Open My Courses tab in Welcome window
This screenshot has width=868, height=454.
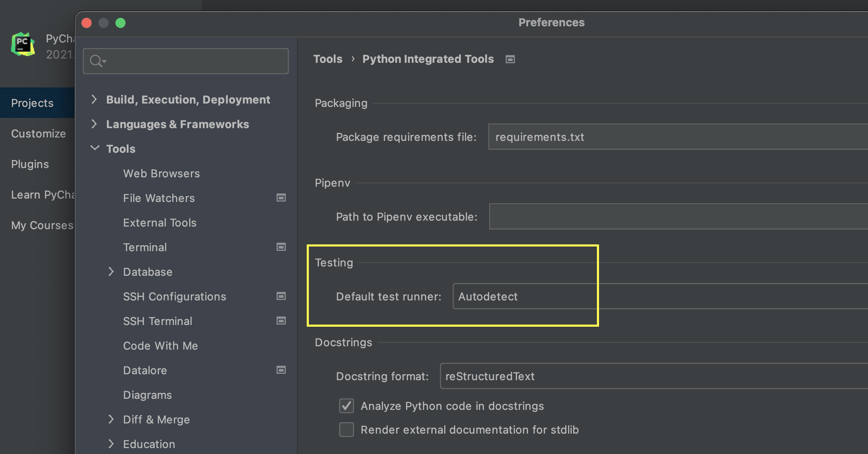tap(37, 225)
